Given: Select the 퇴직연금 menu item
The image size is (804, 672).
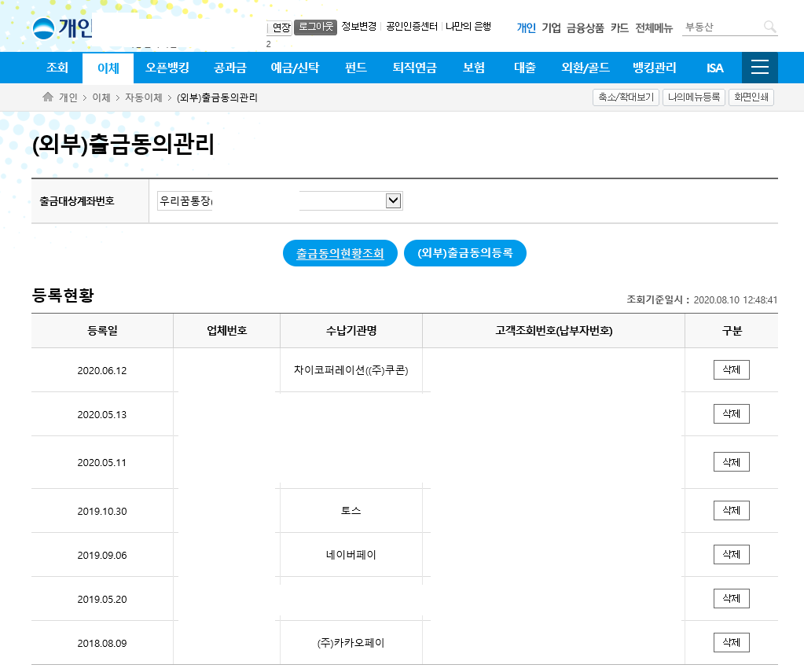Looking at the screenshot, I should [x=414, y=68].
